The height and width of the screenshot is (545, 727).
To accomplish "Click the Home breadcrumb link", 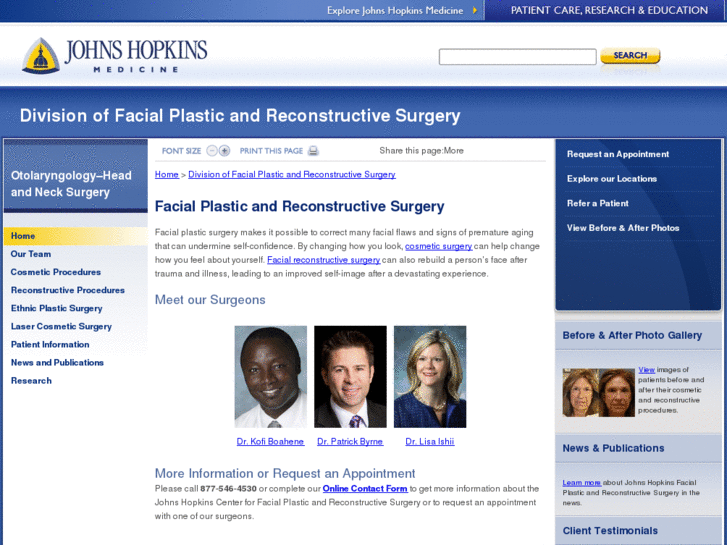I will click(166, 174).
